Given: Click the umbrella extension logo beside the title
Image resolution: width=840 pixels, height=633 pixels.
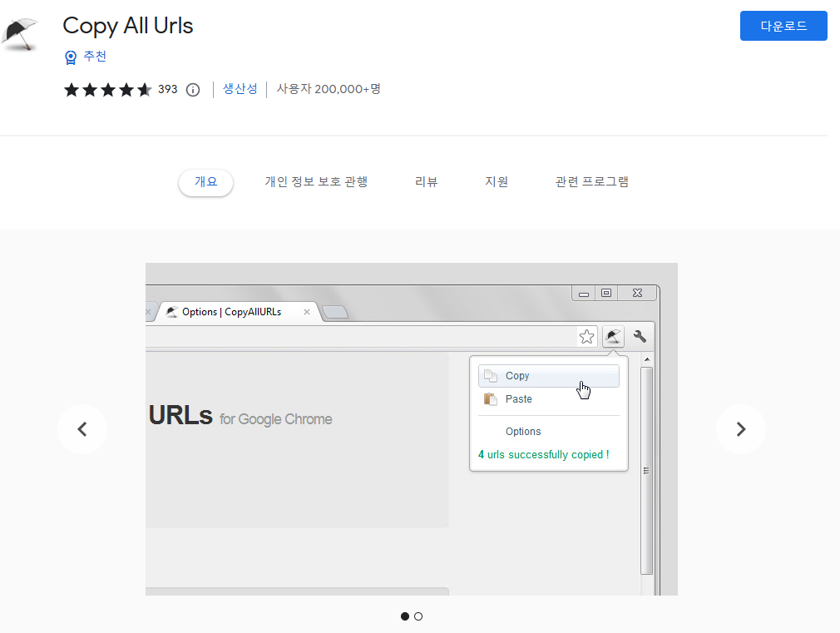Looking at the screenshot, I should (20, 34).
